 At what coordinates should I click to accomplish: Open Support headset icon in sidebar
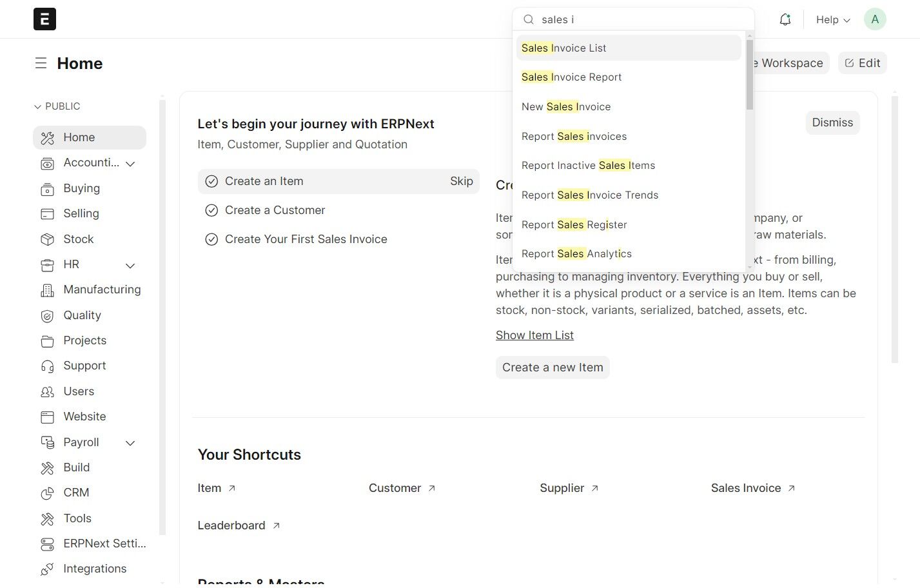pos(47,366)
